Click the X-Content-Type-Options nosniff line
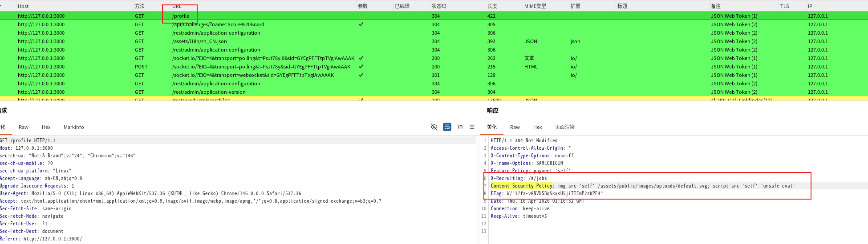The width and height of the screenshot is (868, 244). click(532, 156)
